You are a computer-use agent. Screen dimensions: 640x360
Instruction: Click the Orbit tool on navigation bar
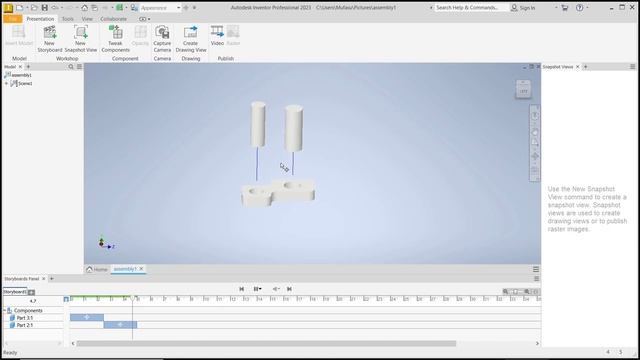(535, 157)
